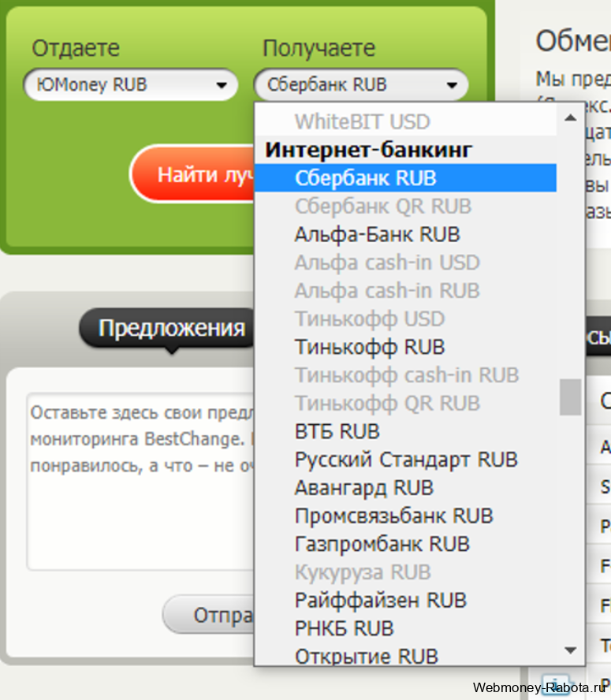Click the dropdown list scroll-down arrow

pyautogui.click(x=570, y=650)
